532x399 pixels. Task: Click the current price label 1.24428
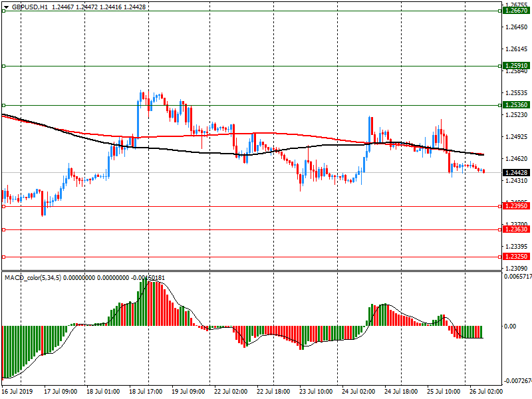point(516,173)
